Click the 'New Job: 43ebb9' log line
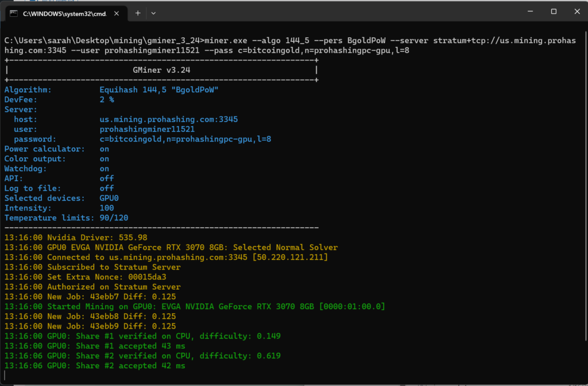 click(90, 326)
